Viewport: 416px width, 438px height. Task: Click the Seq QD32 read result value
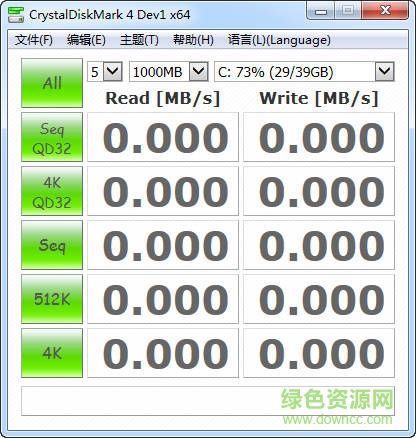click(x=163, y=137)
